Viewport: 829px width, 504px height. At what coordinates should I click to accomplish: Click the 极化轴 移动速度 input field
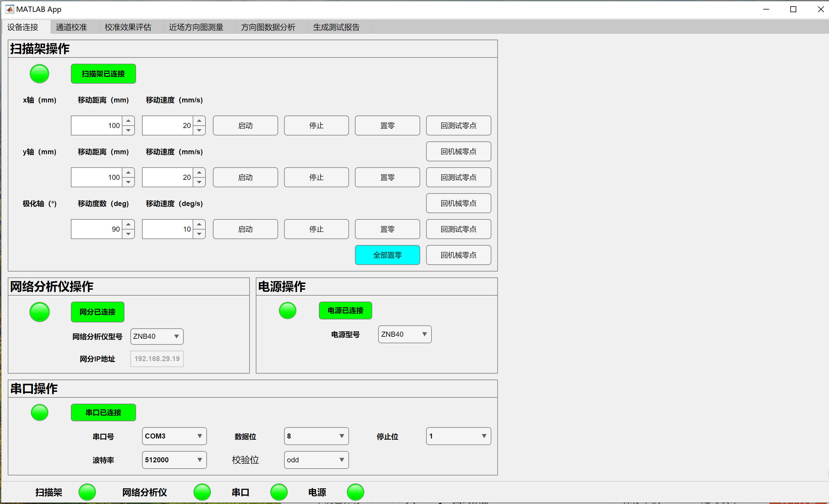coord(168,229)
